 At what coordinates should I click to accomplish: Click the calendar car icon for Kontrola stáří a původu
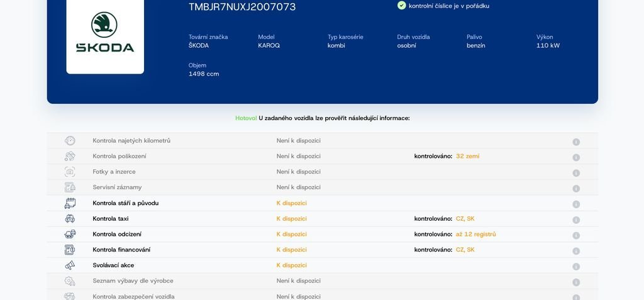tap(70, 203)
